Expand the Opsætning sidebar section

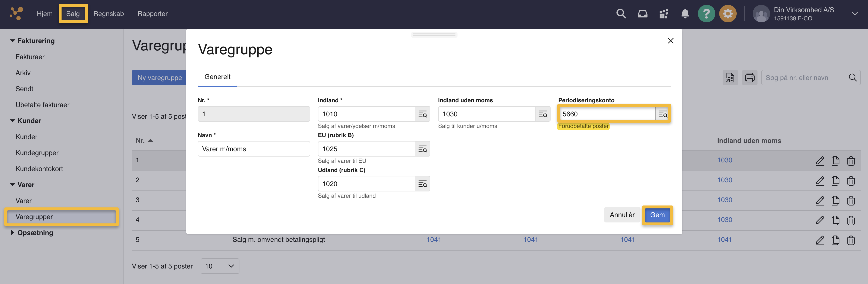click(x=13, y=233)
